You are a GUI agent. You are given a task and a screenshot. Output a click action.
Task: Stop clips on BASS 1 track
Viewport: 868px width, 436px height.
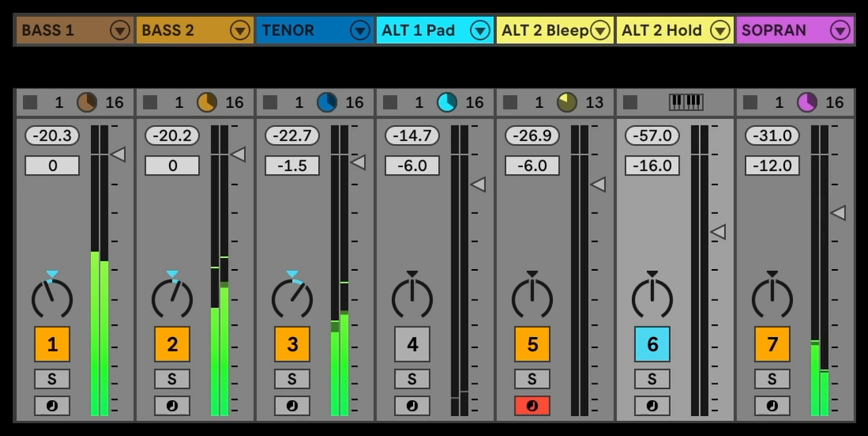click(x=30, y=102)
